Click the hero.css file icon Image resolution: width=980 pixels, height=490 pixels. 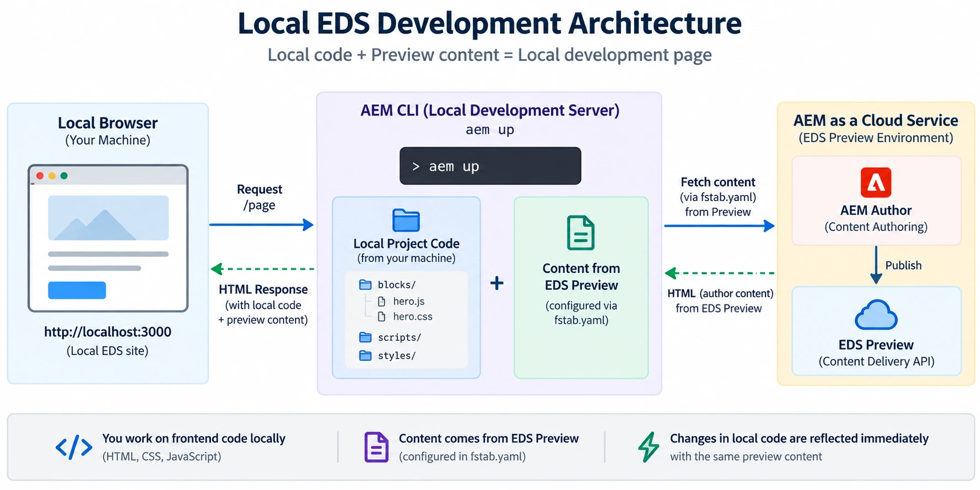click(x=381, y=317)
